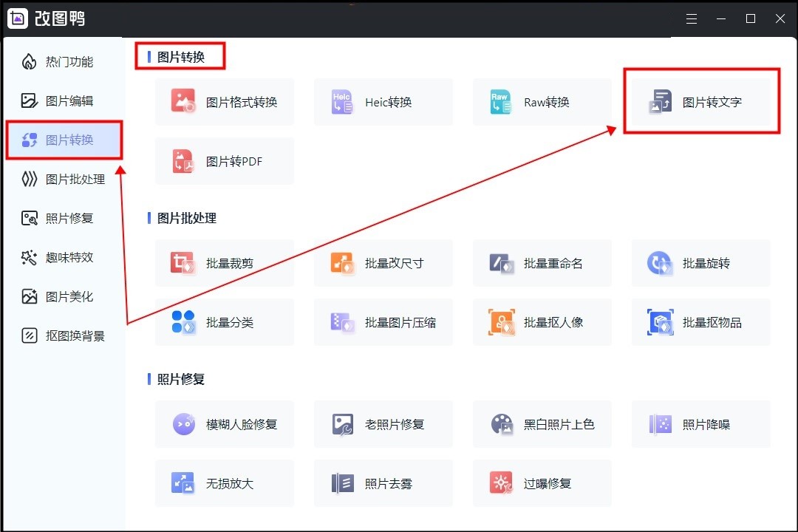Viewport: 798px width, 532px height.
Task: Open the 批量改尺寸 resize tool
Action: pyautogui.click(x=383, y=263)
